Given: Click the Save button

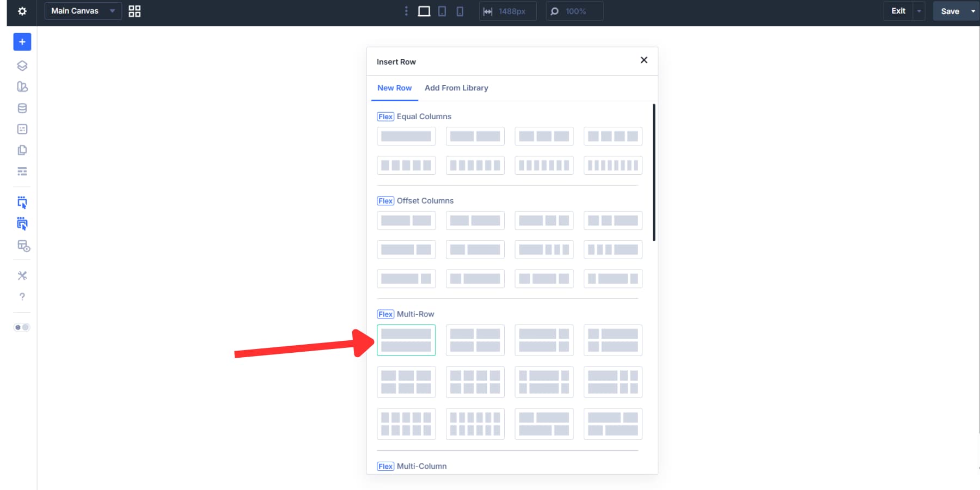Looking at the screenshot, I should click(x=951, y=11).
